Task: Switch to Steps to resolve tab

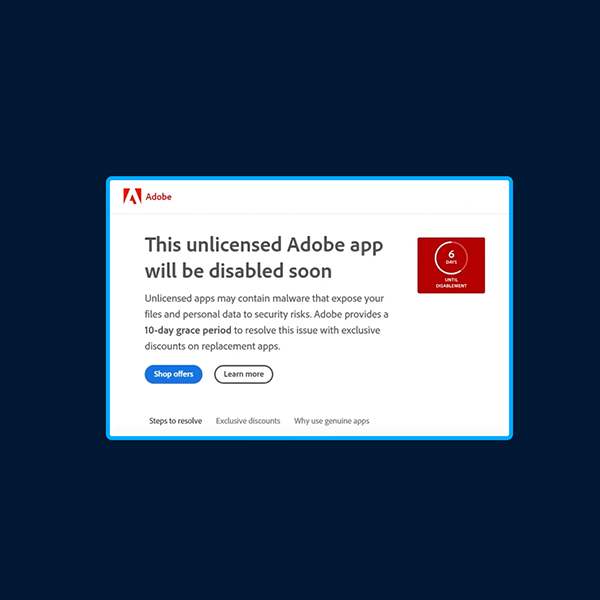Action: (176, 421)
